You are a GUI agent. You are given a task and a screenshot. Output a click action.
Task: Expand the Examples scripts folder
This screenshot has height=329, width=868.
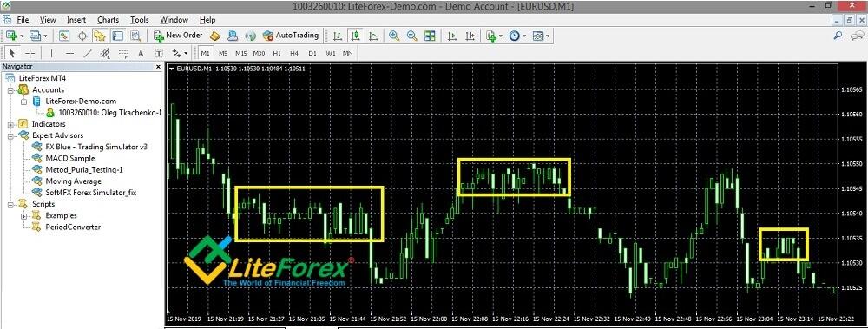tap(23, 216)
